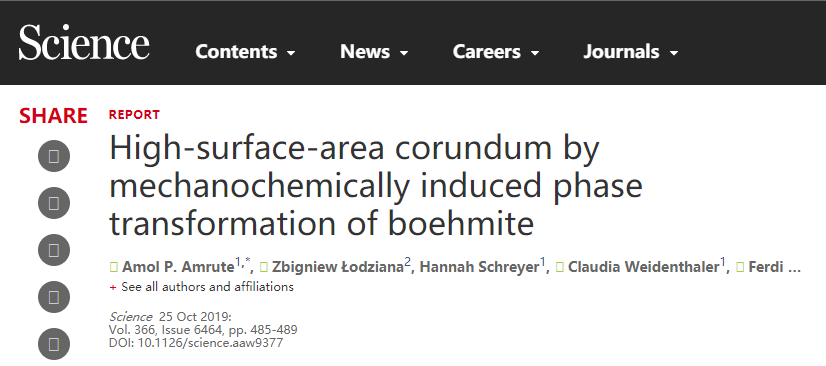Open the Science logo homepage
This screenshot has height=366, width=826.
coord(84,44)
